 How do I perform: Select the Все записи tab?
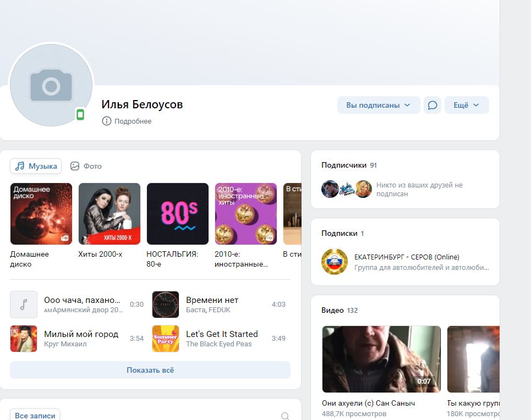[35, 416]
